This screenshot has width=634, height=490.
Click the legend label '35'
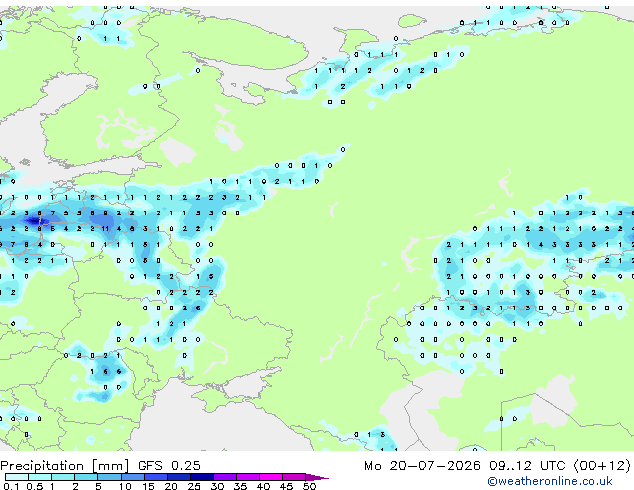(x=241, y=486)
